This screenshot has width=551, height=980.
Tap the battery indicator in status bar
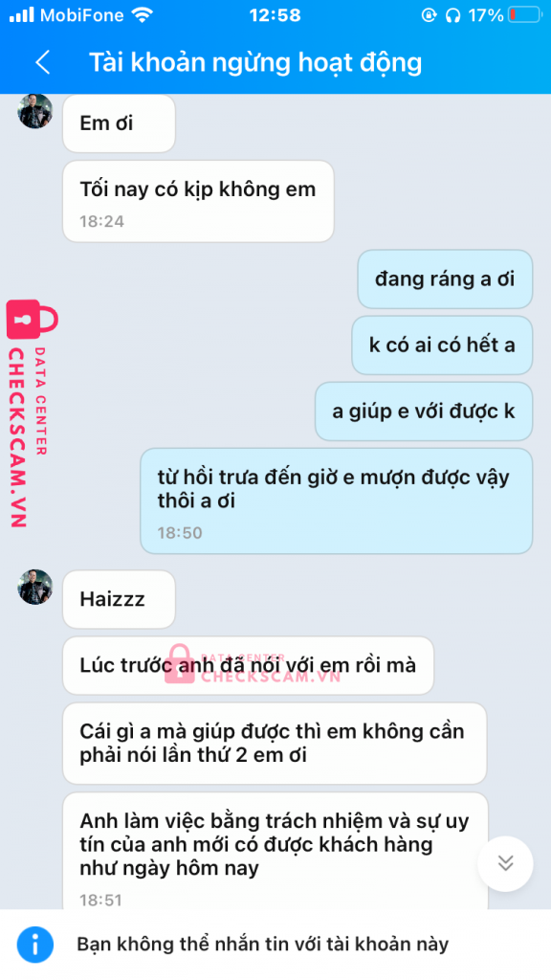[x=525, y=15]
